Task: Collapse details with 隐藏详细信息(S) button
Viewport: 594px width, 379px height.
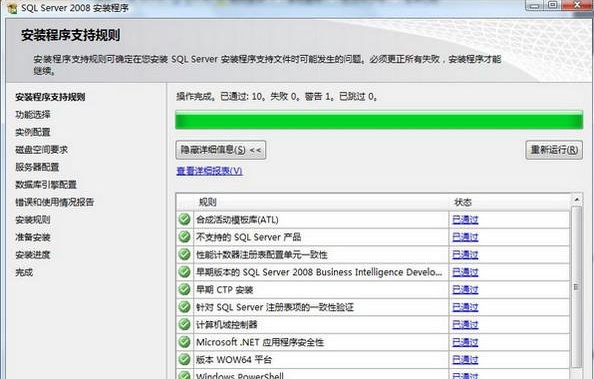Action: click(221, 150)
